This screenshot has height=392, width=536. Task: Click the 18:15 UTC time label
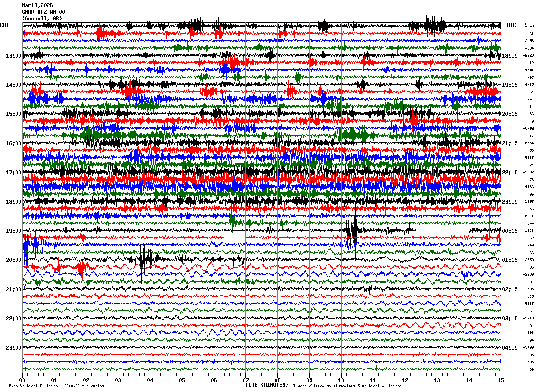[510, 56]
